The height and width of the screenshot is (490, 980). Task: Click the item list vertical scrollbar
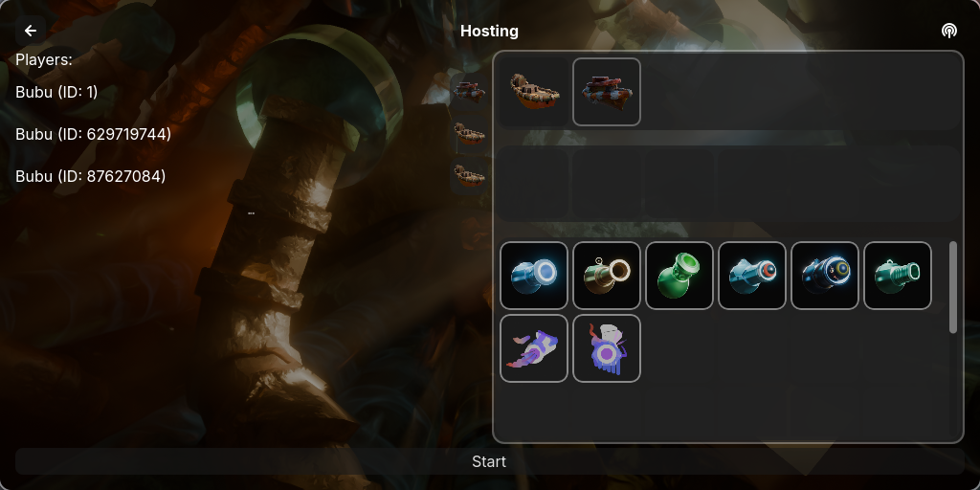[x=952, y=287]
